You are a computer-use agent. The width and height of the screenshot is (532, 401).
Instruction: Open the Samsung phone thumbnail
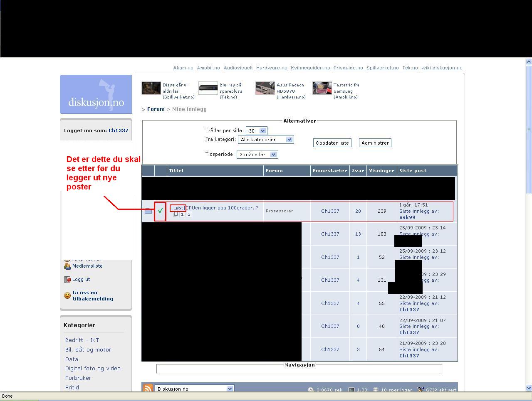click(x=322, y=88)
